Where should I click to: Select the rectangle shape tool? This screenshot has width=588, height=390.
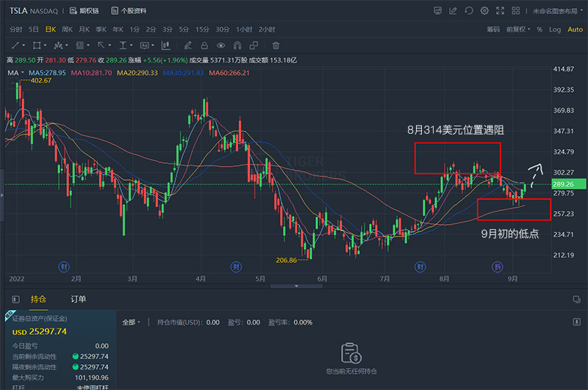click(37, 46)
